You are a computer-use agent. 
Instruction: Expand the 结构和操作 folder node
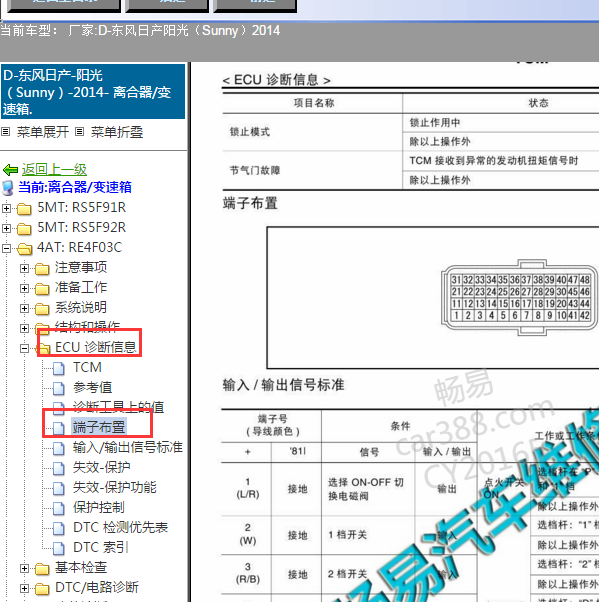pyautogui.click(x=24, y=328)
